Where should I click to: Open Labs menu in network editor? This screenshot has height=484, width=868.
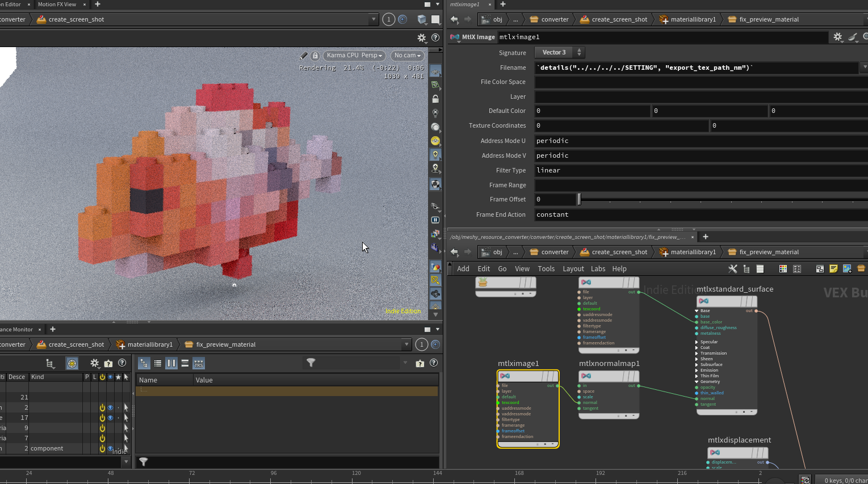(x=598, y=269)
